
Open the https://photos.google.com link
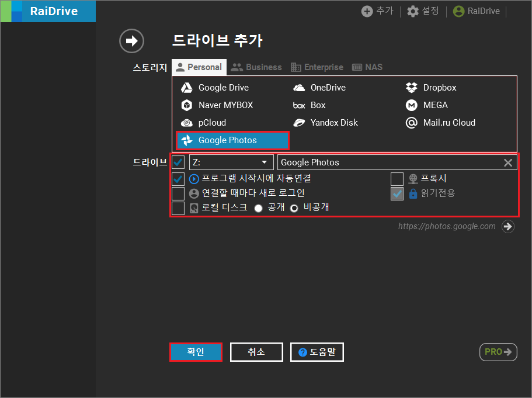pyautogui.click(x=447, y=227)
